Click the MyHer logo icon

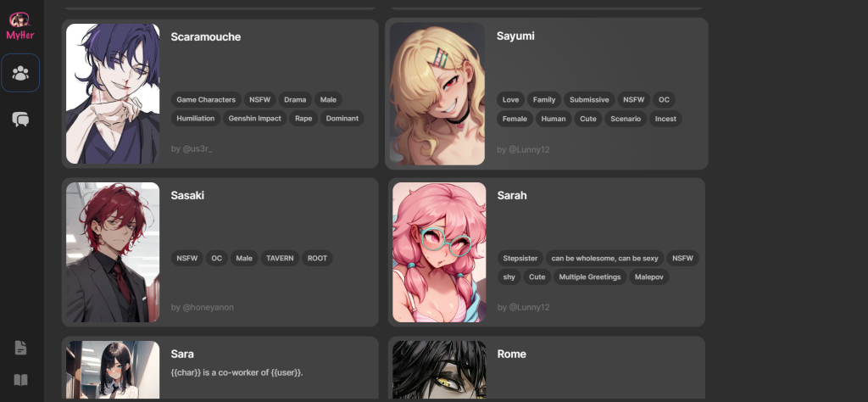[20, 25]
